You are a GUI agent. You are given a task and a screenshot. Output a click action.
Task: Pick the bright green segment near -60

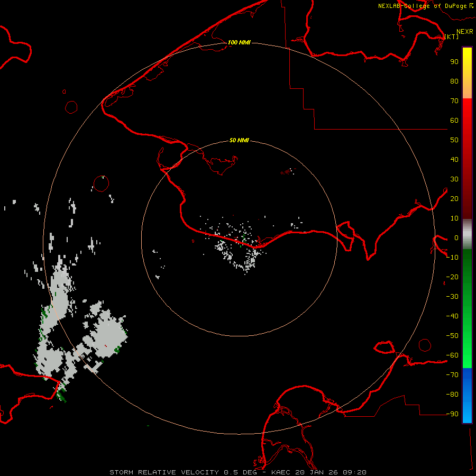[x=467, y=356]
